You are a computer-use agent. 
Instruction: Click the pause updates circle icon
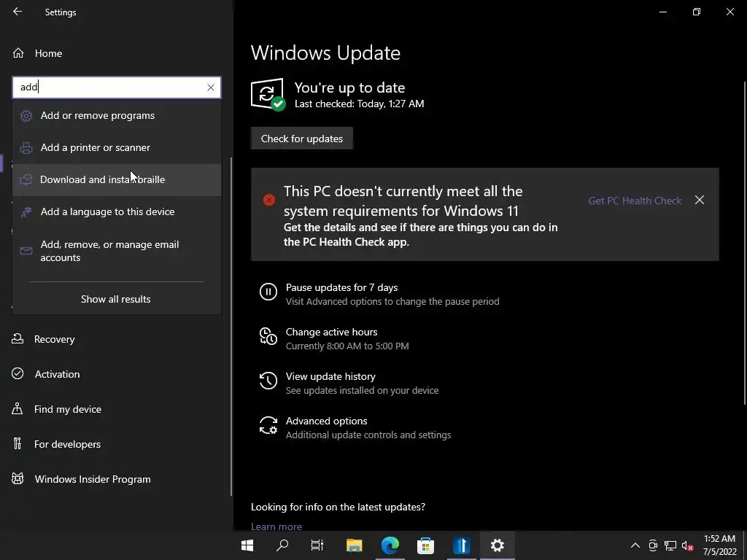(x=268, y=292)
